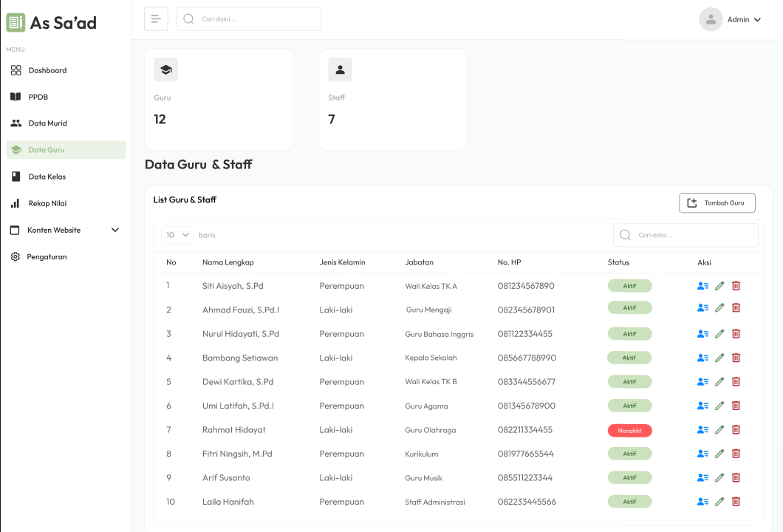
Task: Open the rows-per-page dropdown showing 10
Action: [177, 235]
